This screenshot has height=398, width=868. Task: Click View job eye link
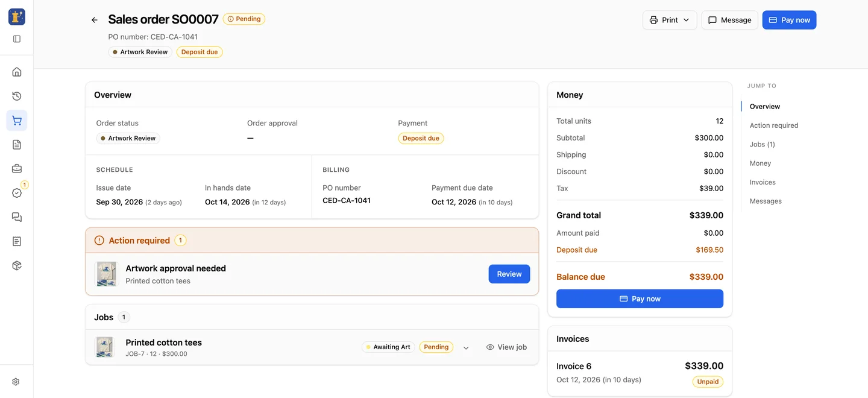point(506,347)
